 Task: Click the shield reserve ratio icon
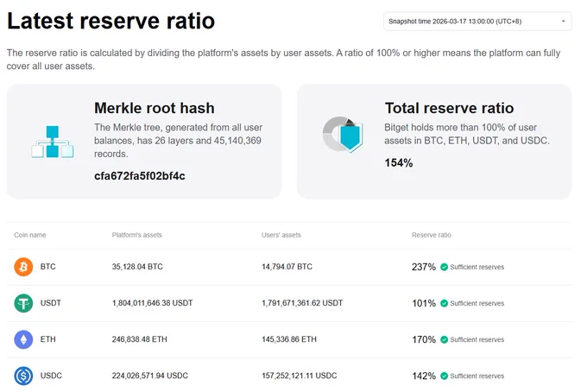pos(343,135)
